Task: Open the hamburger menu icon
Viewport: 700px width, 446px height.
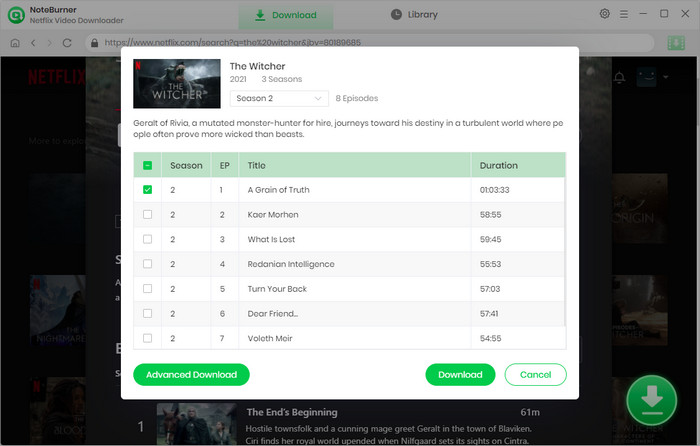Action: (x=624, y=14)
